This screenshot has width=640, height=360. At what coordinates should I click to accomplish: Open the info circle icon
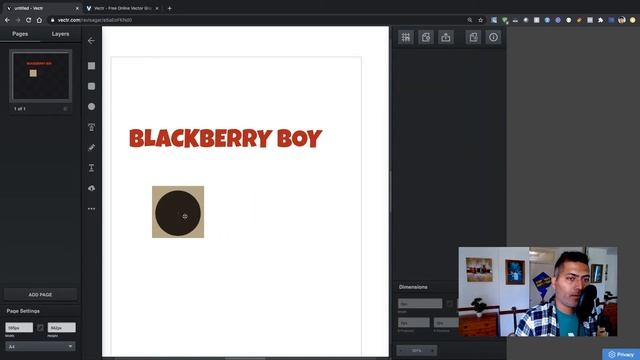(x=493, y=37)
